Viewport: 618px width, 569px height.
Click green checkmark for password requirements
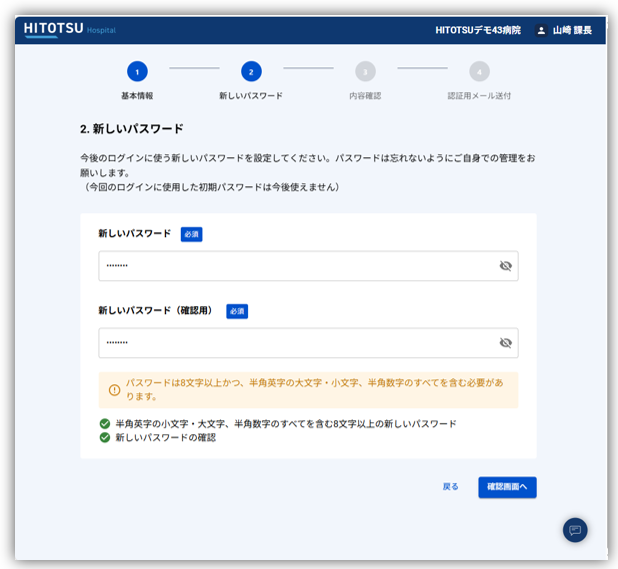coord(105,424)
